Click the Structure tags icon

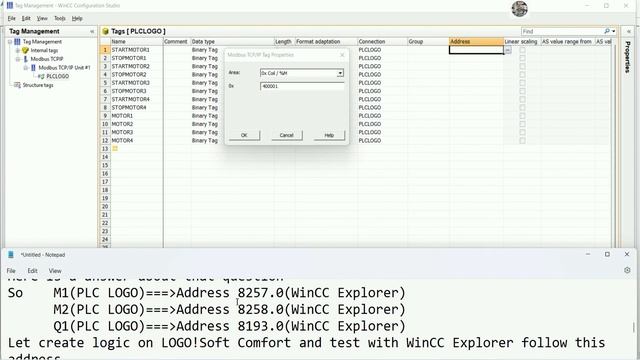click(17, 85)
